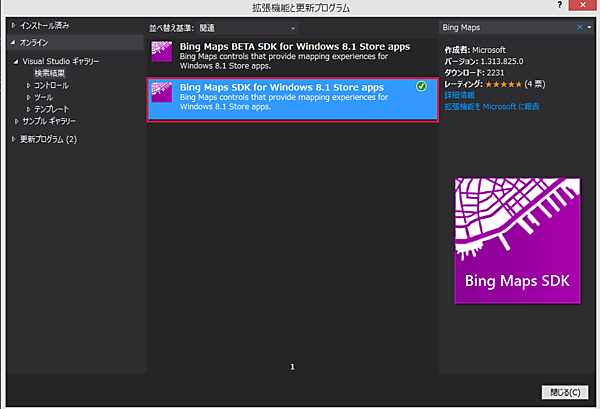Collapse the Visual Studio ギャラリー node
The width and height of the screenshot is (600, 409).
16,62
